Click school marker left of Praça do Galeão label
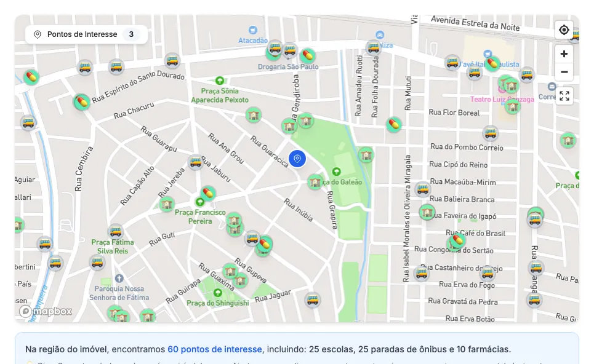This screenshot has width=594, height=364. pos(315,182)
